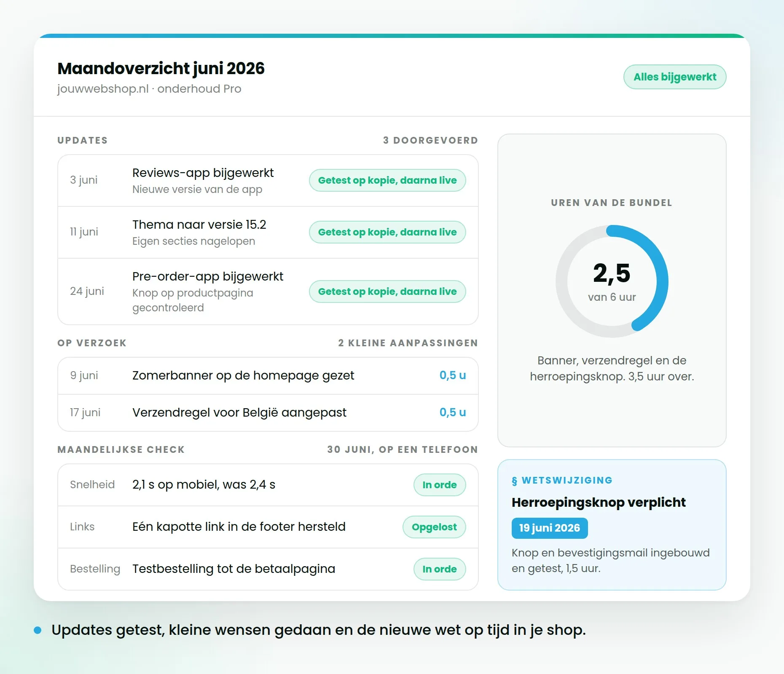Select 'Pre-order-app bijgewerkt' update title
Viewport: 784px width, 674px height.
click(208, 276)
